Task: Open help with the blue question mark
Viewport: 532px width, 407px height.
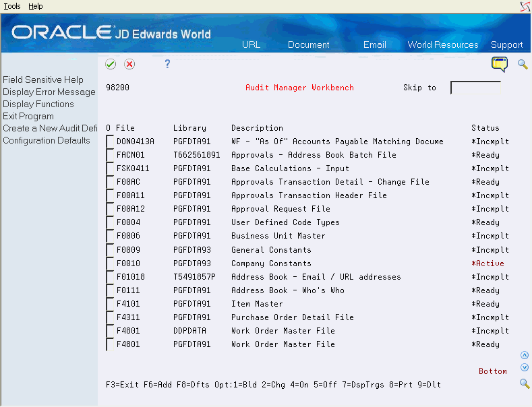Action: [x=167, y=64]
